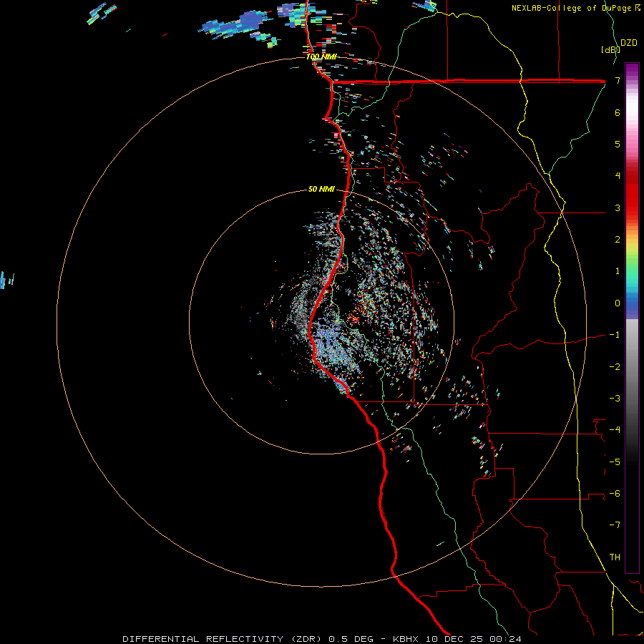This screenshot has width=644, height=644.
Task: Click the KBHX station identifier in caption
Action: [406, 639]
